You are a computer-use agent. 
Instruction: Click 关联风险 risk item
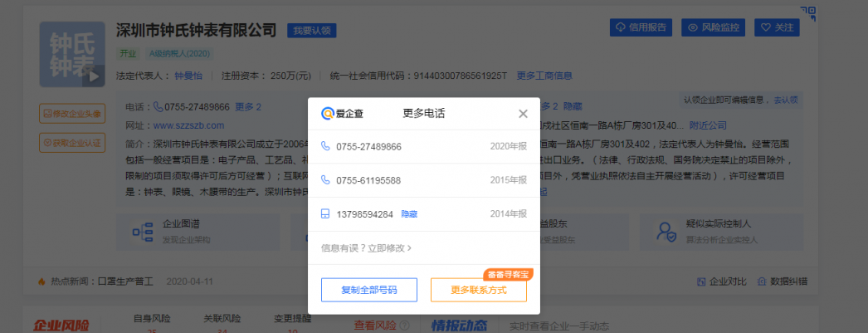[x=222, y=323]
